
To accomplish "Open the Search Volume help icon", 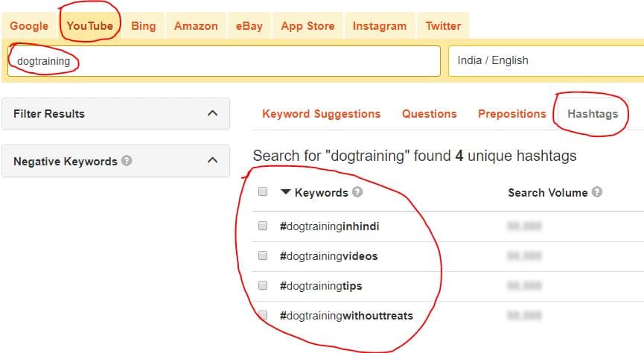I will point(597,192).
